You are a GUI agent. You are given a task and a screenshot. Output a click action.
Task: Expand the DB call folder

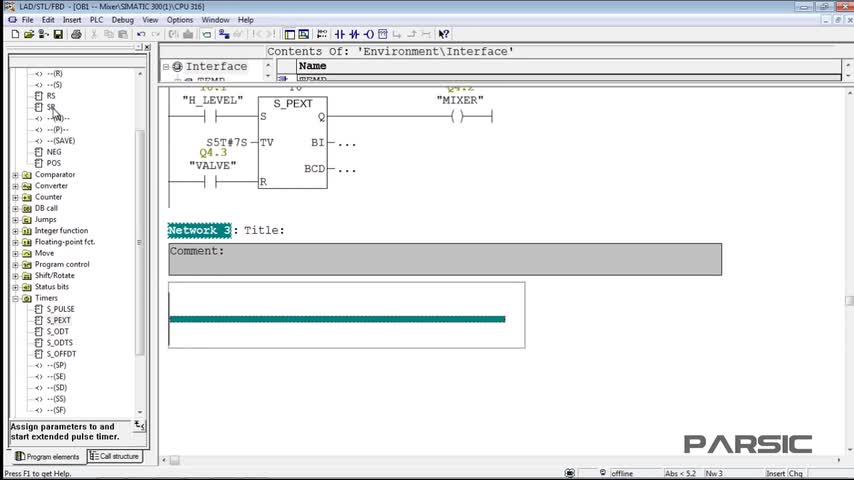(16, 209)
